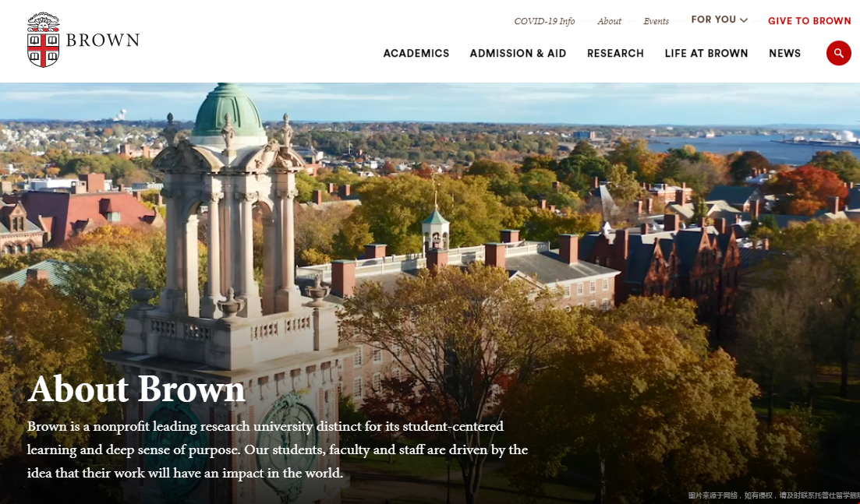The image size is (860, 504).
Task: Select the Research menu item
Action: [615, 53]
